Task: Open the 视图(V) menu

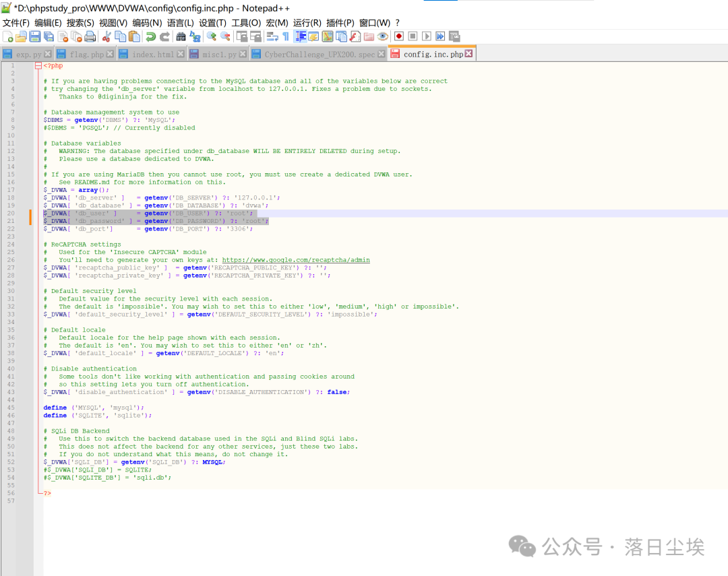Action: pyautogui.click(x=113, y=23)
